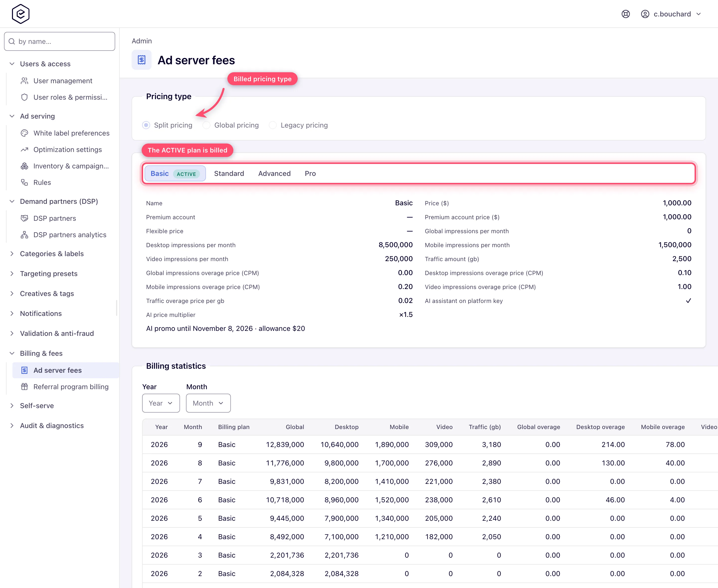The height and width of the screenshot is (588, 718).
Task: Collapse the Users & access section
Action: 12,64
